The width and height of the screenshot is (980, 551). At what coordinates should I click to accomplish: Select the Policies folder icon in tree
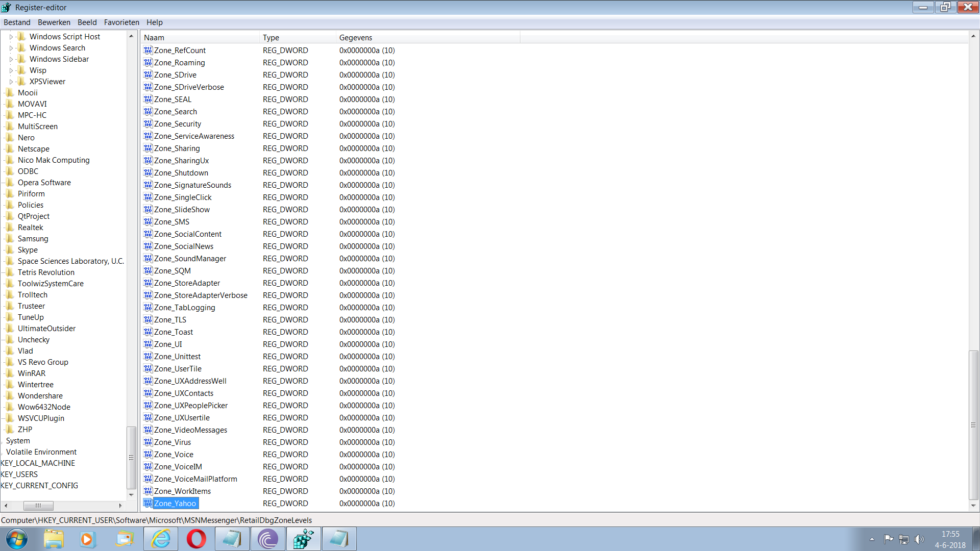(x=10, y=205)
